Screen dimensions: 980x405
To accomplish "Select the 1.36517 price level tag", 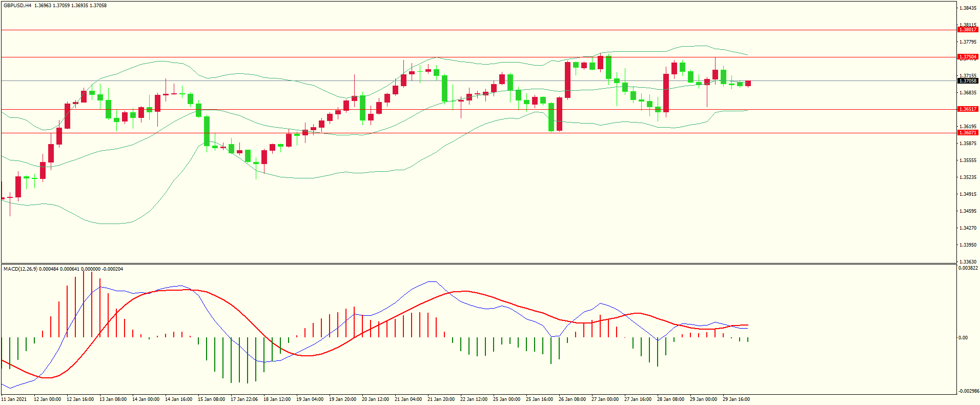I will pyautogui.click(x=968, y=109).
